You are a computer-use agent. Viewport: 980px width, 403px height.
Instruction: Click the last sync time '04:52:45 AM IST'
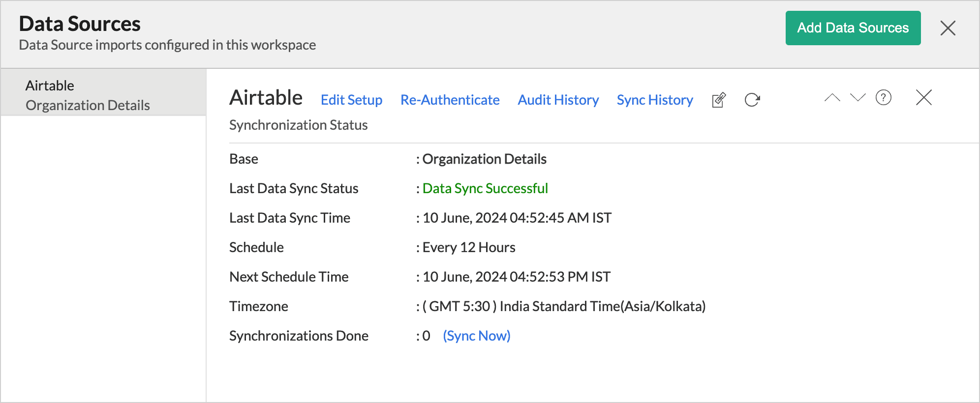point(560,218)
